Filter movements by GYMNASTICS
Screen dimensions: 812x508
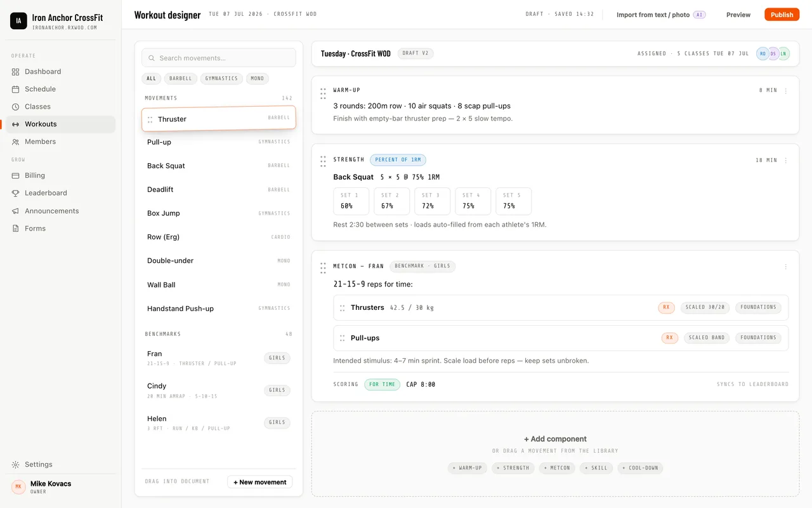point(221,79)
